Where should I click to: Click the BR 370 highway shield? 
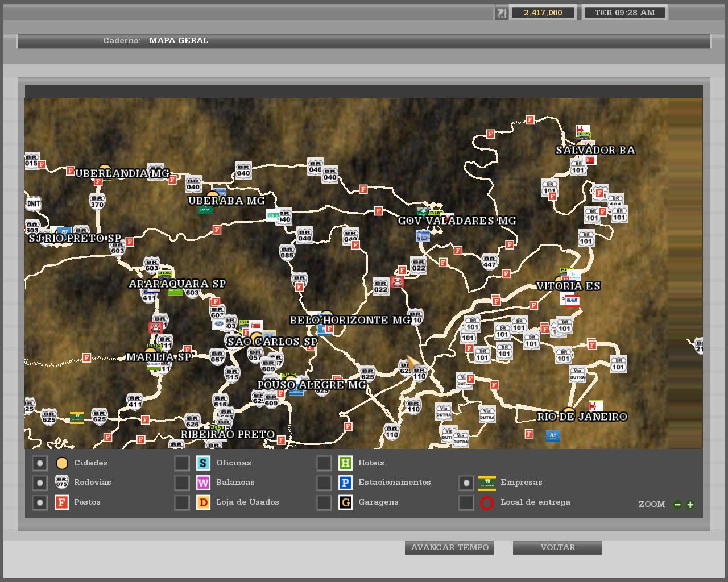97,201
